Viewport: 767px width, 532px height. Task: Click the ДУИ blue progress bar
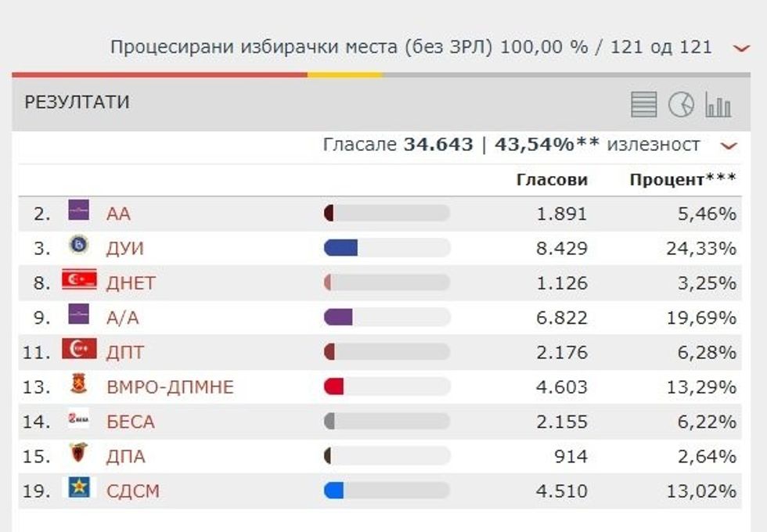point(340,247)
